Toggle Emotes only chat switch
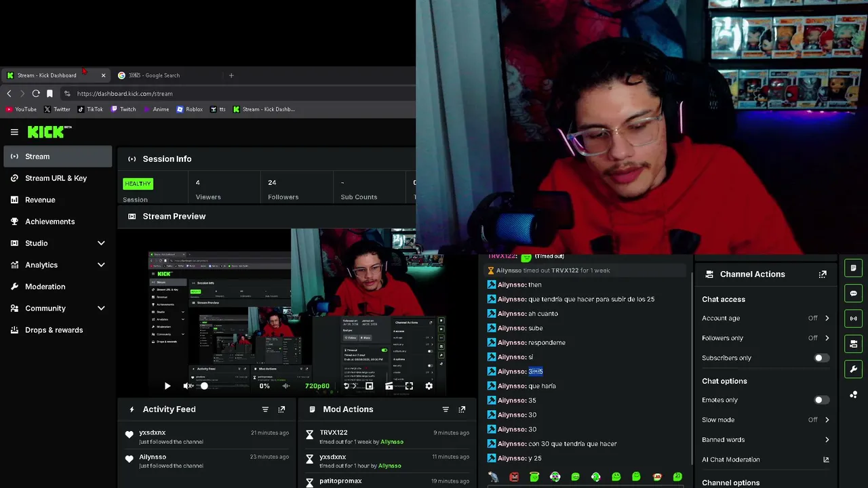Screen dimensions: 868x488 tap(821, 400)
